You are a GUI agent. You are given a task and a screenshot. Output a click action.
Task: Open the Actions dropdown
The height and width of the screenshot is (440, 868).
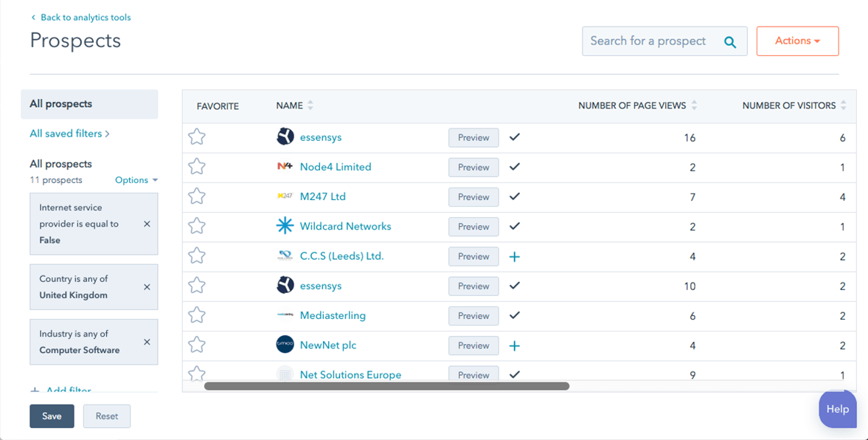(797, 41)
